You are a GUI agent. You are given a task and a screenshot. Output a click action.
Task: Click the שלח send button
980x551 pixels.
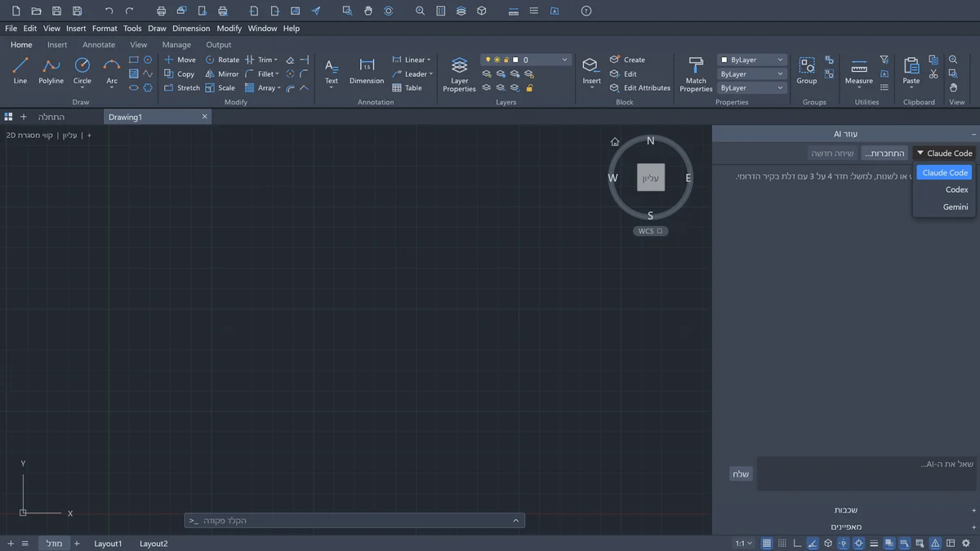click(741, 474)
